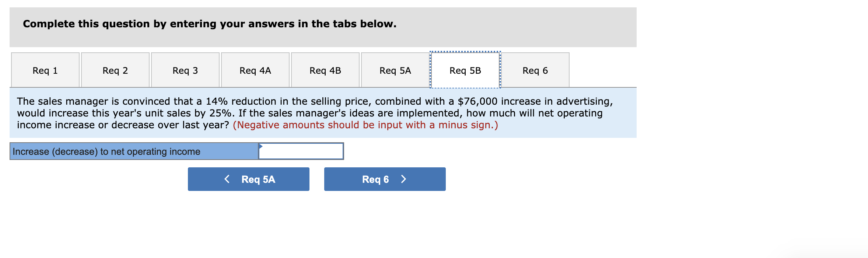Select the currently active Req 5B tab
868x258 pixels.
pos(465,70)
